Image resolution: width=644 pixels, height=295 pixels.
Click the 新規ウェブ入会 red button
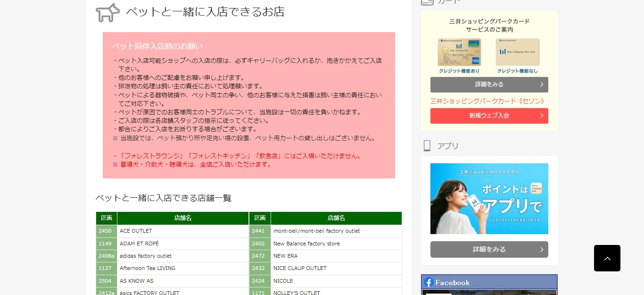489,116
